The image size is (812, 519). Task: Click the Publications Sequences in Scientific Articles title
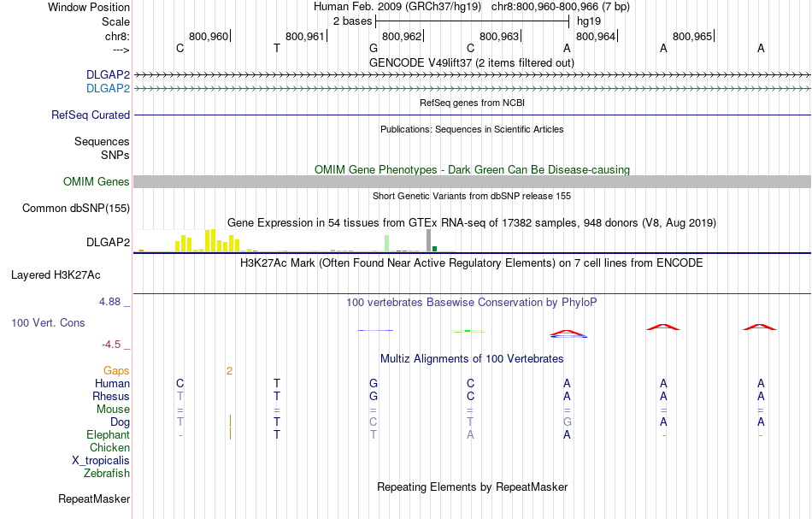[471, 129]
